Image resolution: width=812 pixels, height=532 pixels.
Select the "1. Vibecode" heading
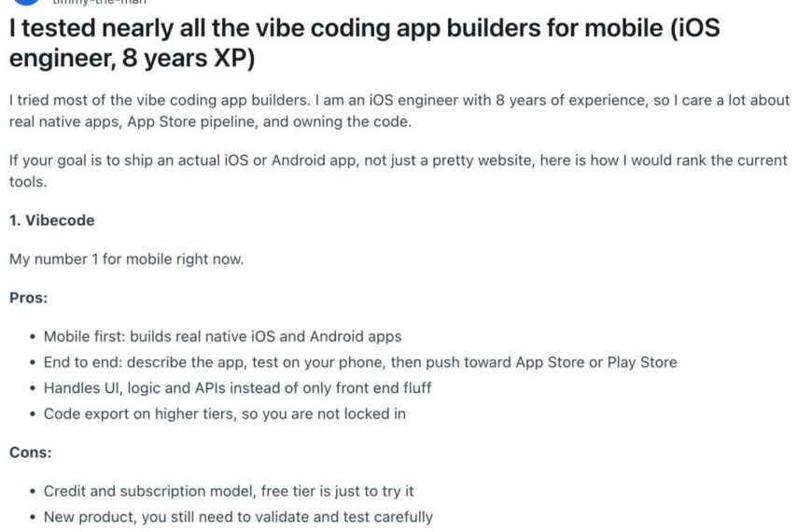point(51,220)
